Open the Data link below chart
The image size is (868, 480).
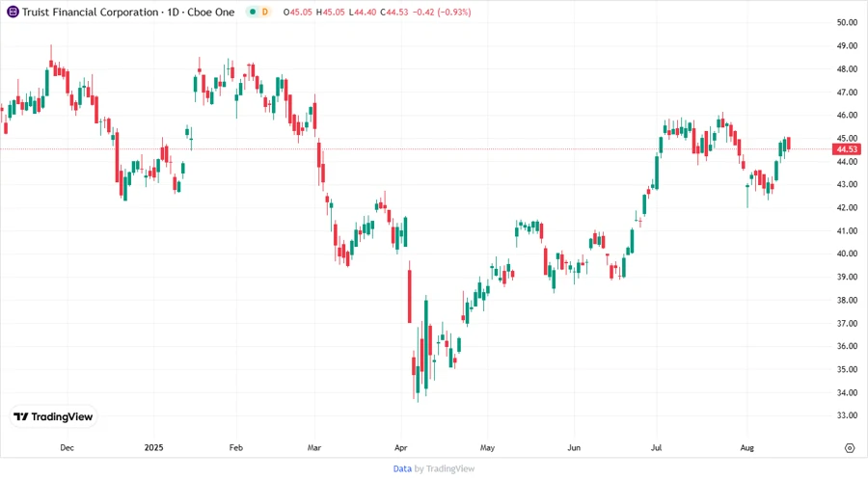click(402, 468)
